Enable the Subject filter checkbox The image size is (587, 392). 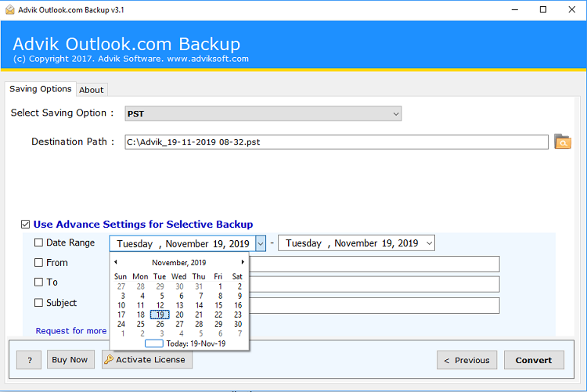38,303
